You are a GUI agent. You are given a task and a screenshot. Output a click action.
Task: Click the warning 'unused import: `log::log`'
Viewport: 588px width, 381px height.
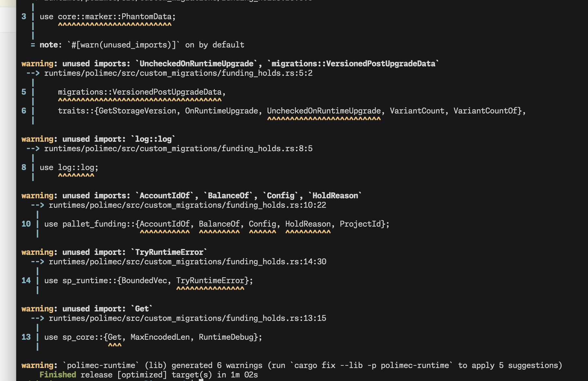point(98,139)
